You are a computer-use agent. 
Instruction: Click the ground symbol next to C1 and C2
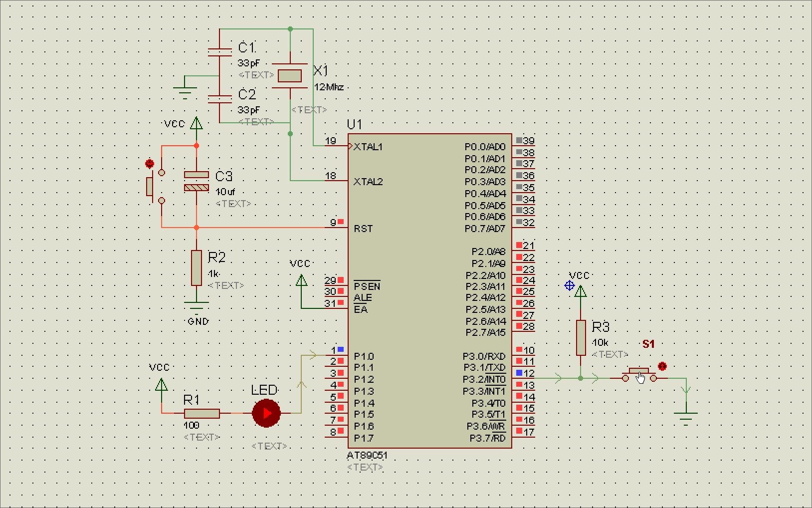point(185,92)
